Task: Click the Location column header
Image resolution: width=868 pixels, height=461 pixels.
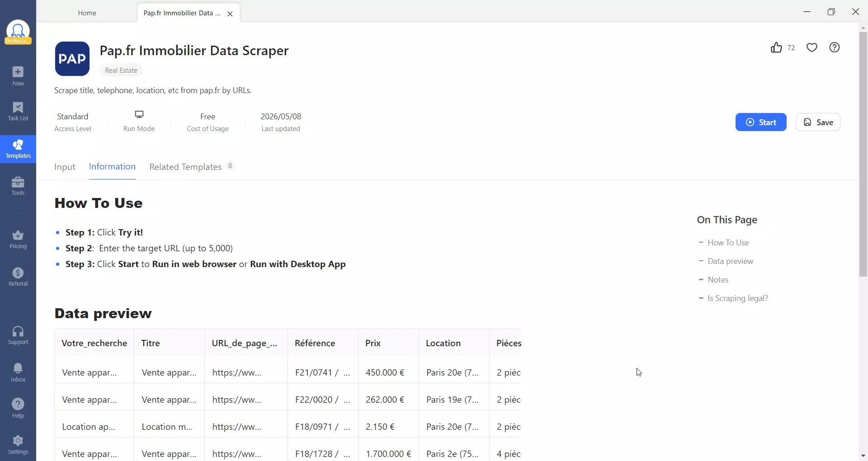Action: (x=454, y=343)
